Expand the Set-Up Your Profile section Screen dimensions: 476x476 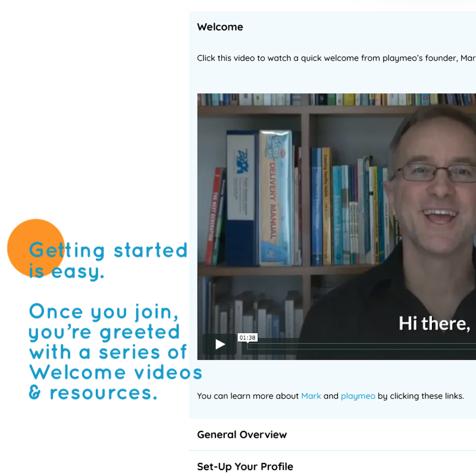[333, 465]
